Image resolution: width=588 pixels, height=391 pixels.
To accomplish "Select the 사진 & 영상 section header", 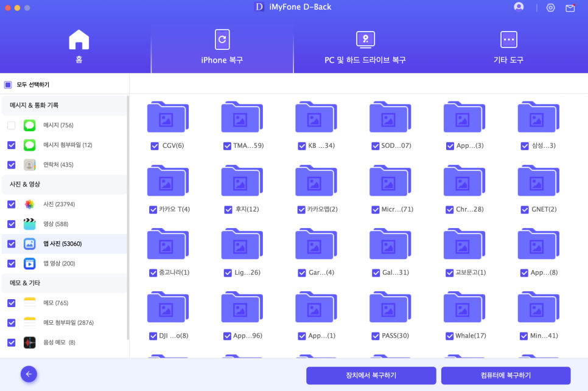I will click(x=65, y=184).
